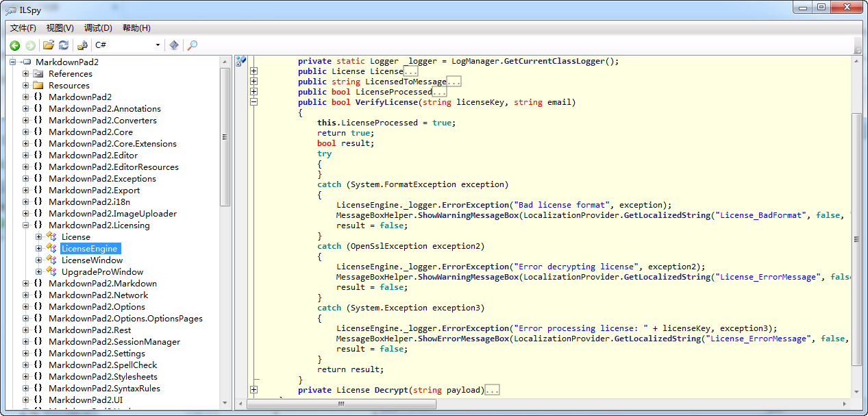Click the VerifyLicense method name in the code
This screenshot has height=416, width=868.
(x=386, y=102)
